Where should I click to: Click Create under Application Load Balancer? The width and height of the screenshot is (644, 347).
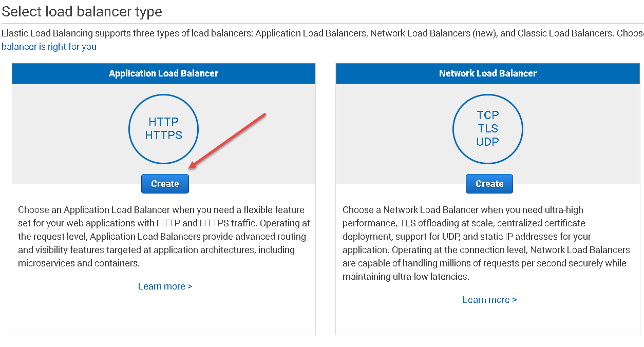coord(165,184)
